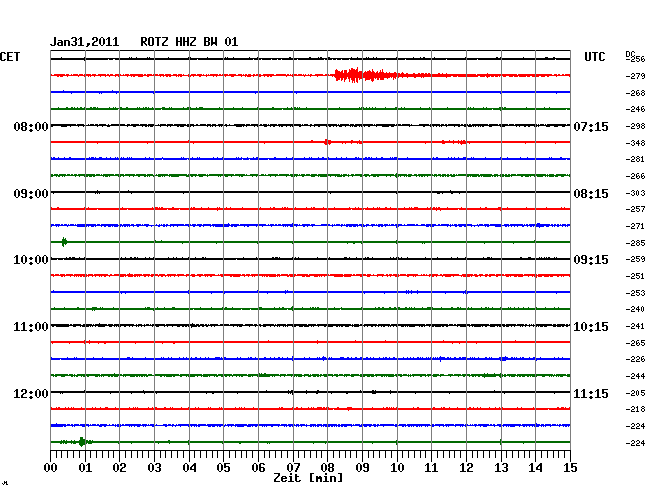Click the DC offset value -240

tap(635, 309)
